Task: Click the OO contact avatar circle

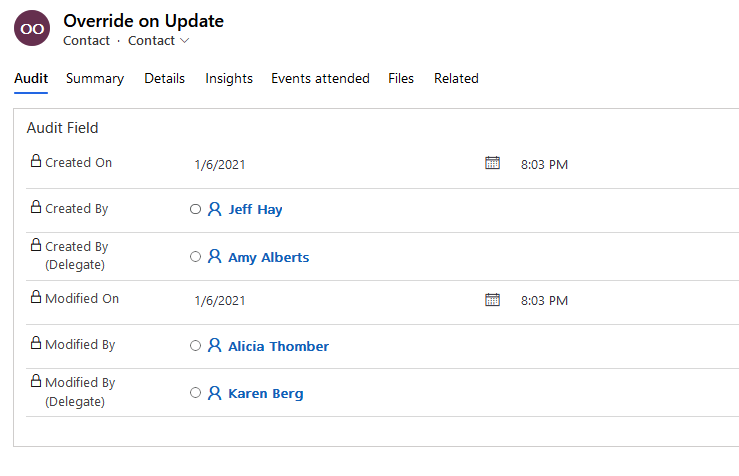Action: (x=32, y=29)
